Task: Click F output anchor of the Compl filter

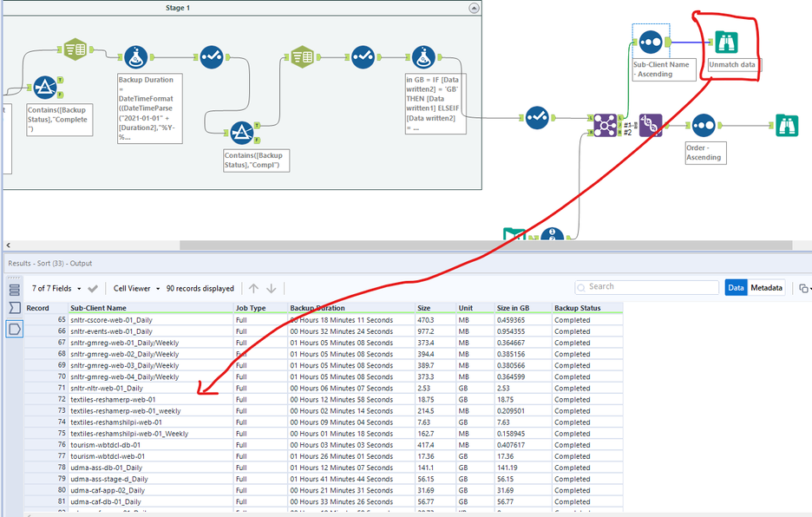Action: tap(257, 141)
